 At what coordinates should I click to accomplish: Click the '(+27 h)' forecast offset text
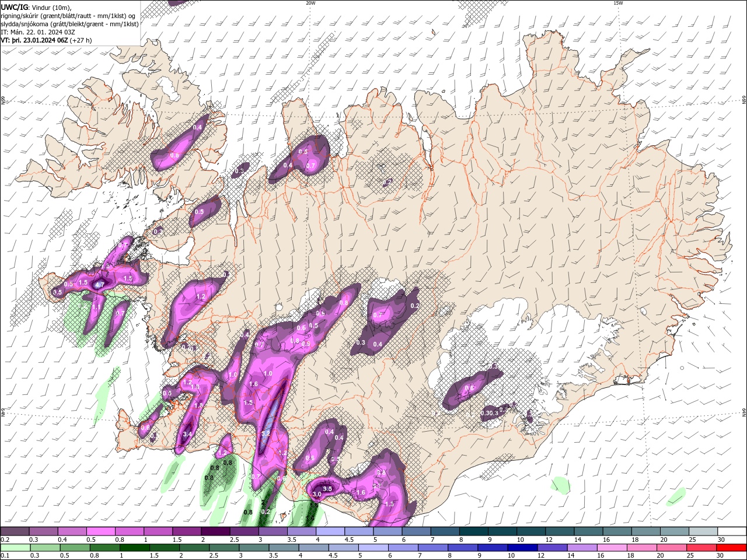(x=82, y=40)
